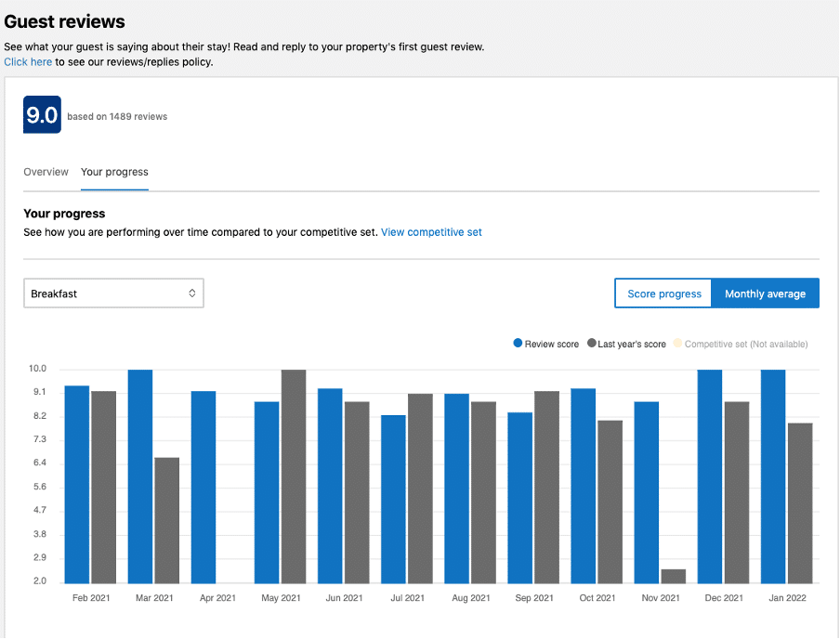Click the 3.8 y-axis value
Screen dimensions: 840x639
pos(40,534)
